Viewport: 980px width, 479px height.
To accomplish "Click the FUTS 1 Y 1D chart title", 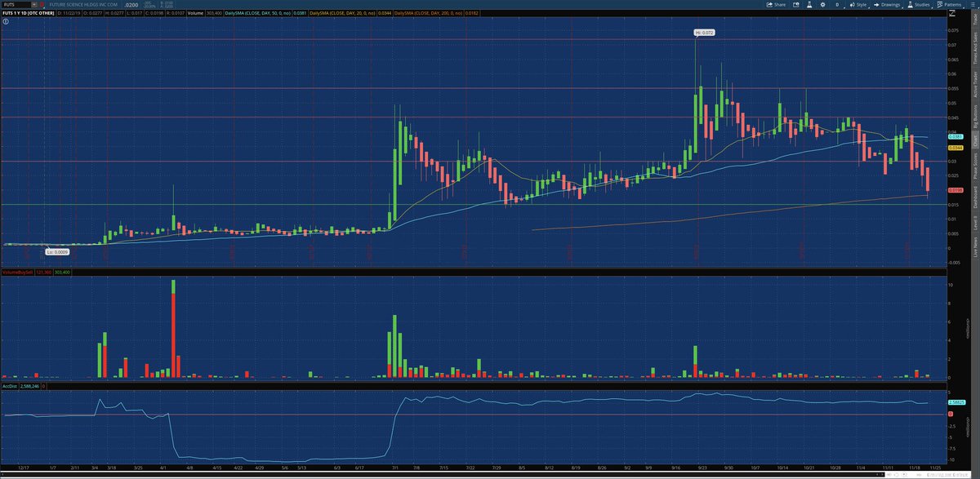I will tap(30, 14).
